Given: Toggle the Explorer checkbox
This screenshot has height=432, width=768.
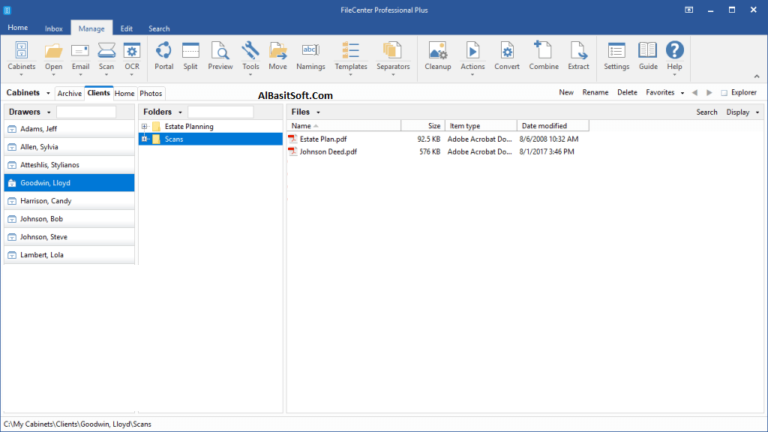Looking at the screenshot, I should (724, 93).
